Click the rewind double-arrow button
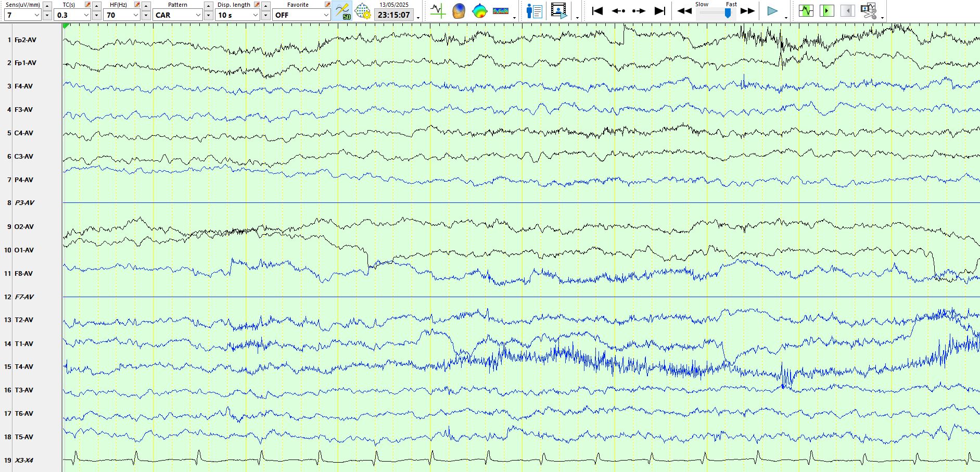Viewport: 980px width, 472px height. click(x=684, y=11)
